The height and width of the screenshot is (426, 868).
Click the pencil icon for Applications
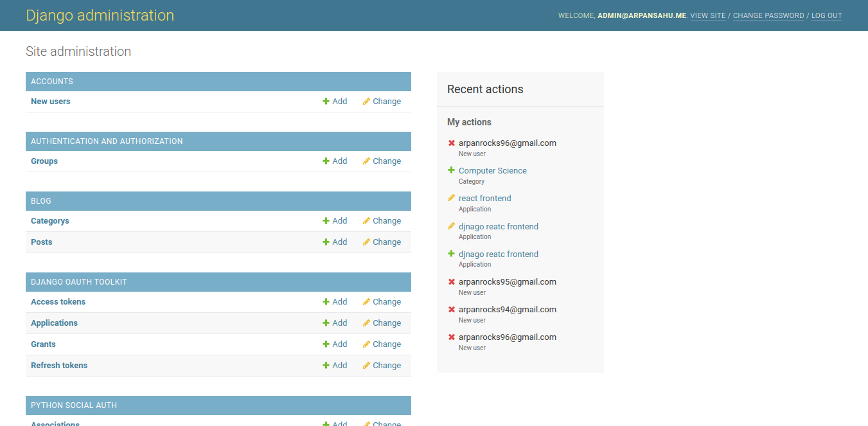(366, 323)
